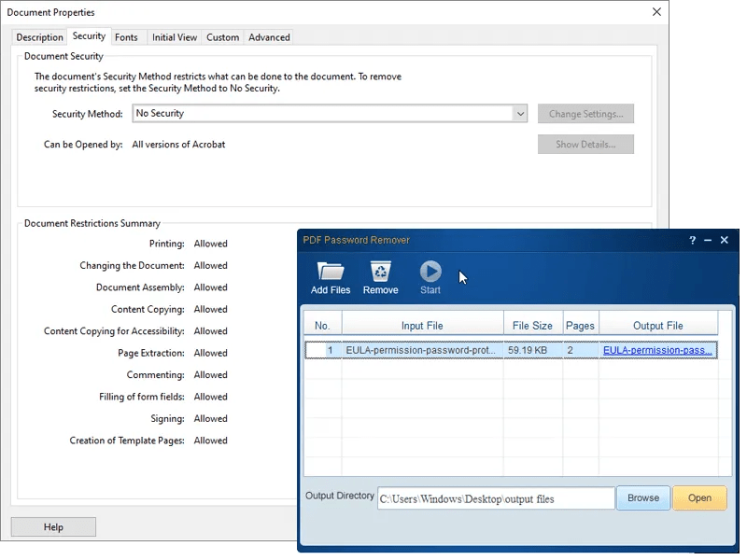Screen dimensions: 747x560
Task: Select the EULA-permission-password-prot file row
Action: 420,350
